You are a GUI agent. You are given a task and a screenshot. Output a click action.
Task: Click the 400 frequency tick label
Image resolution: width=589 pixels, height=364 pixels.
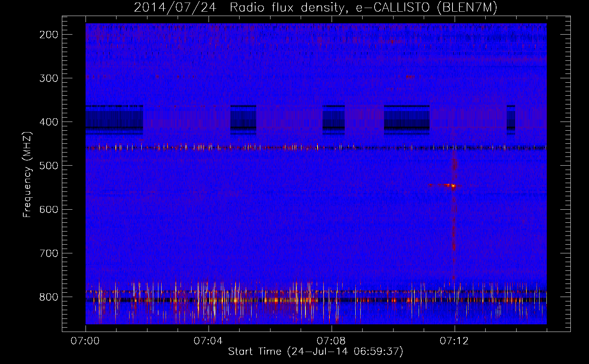pos(49,122)
